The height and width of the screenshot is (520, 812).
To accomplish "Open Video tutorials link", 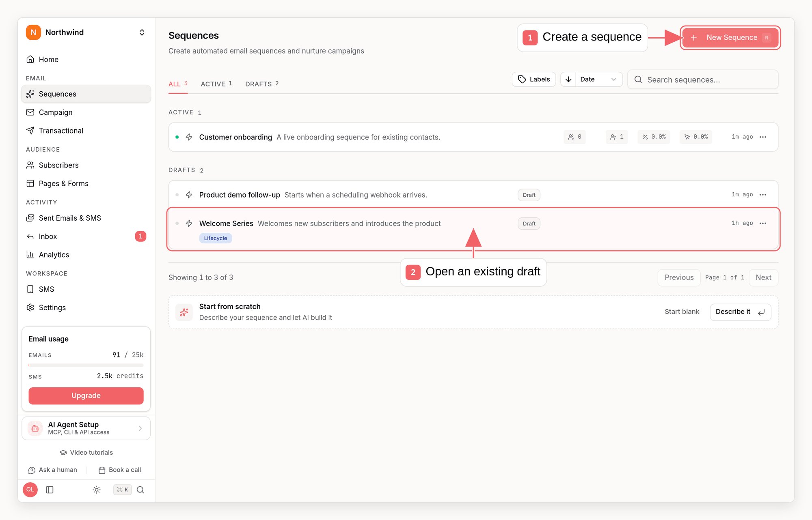I will point(86,453).
